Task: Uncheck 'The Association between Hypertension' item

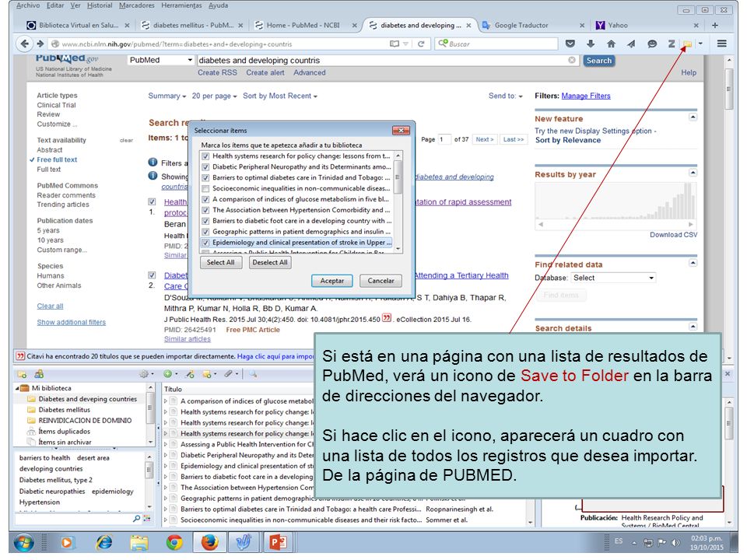Action: point(205,210)
